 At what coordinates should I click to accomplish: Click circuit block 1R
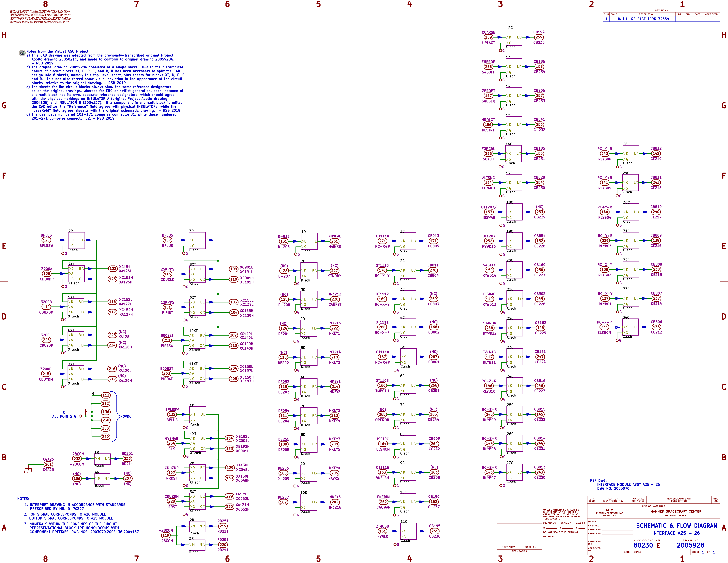102,459
